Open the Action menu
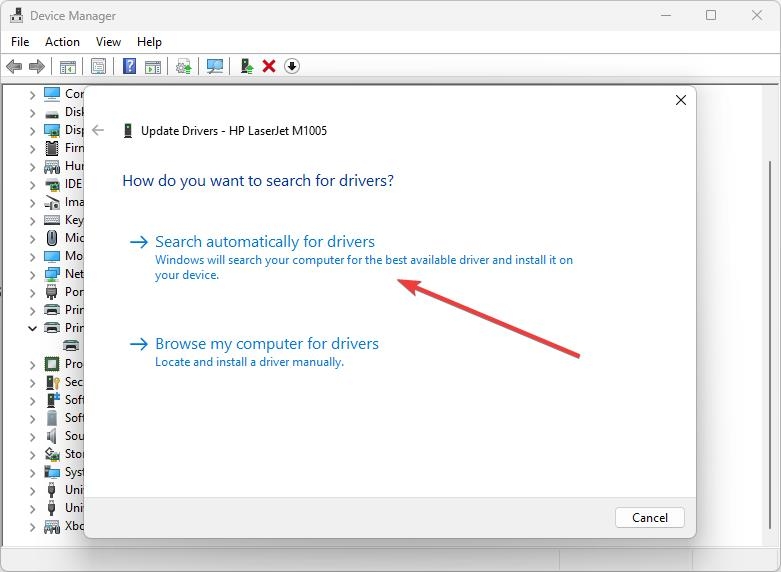The width and height of the screenshot is (781, 572). [x=62, y=42]
